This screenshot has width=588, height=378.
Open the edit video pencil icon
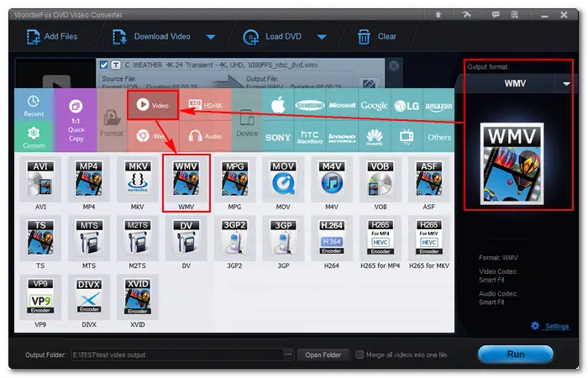[369, 84]
